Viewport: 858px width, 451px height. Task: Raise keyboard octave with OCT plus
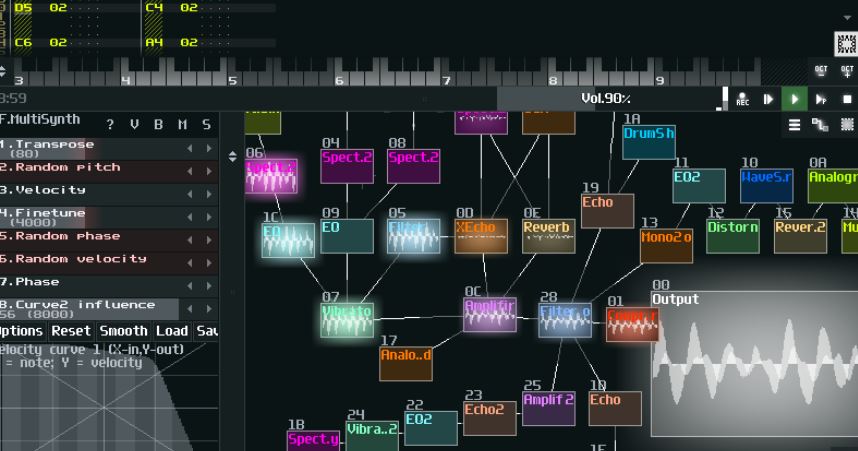coord(847,71)
